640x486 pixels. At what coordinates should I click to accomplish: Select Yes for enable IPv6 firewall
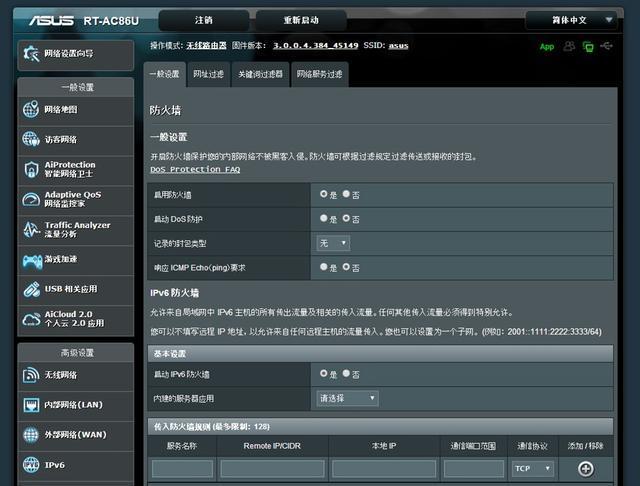(324, 373)
